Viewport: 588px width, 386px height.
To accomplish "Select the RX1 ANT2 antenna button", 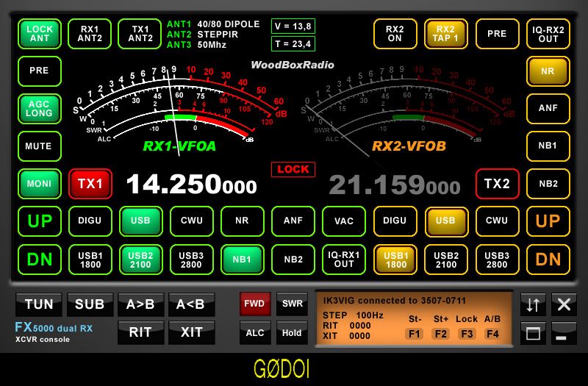I will 90,33.
